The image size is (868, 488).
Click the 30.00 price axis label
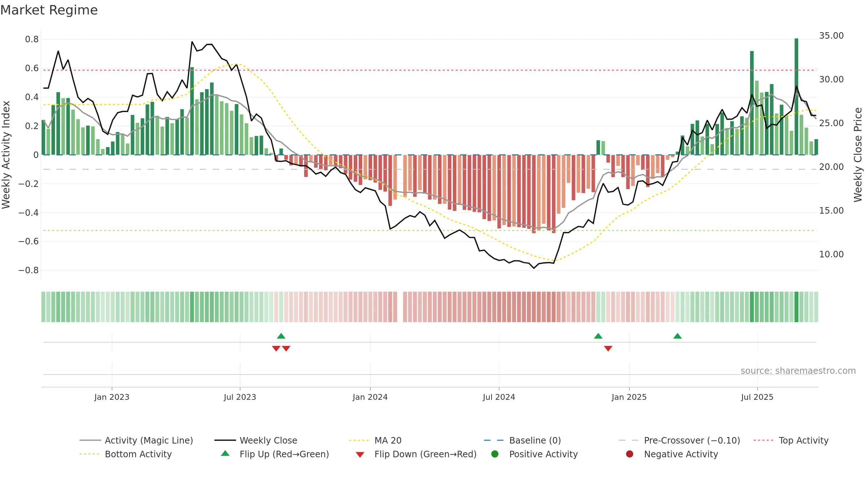(x=831, y=80)
